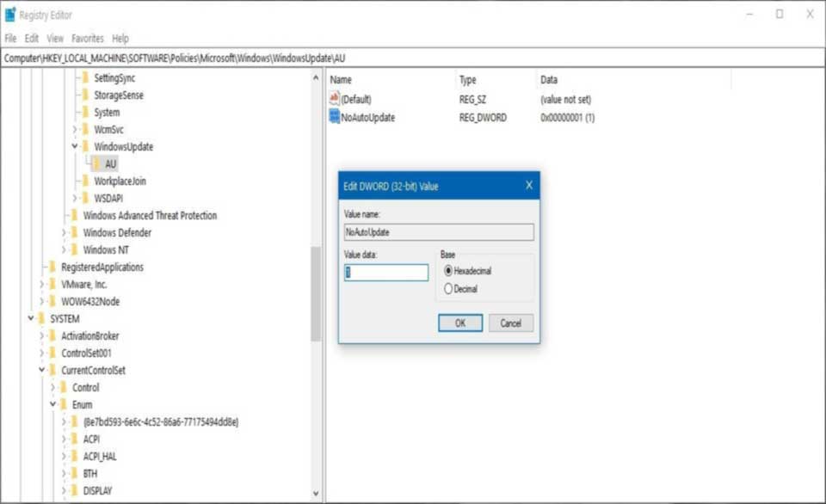
Task: Select the {8e7bd593-6e6c-4c52-86a6-77175494dd8e} tree item
Action: pos(161,421)
